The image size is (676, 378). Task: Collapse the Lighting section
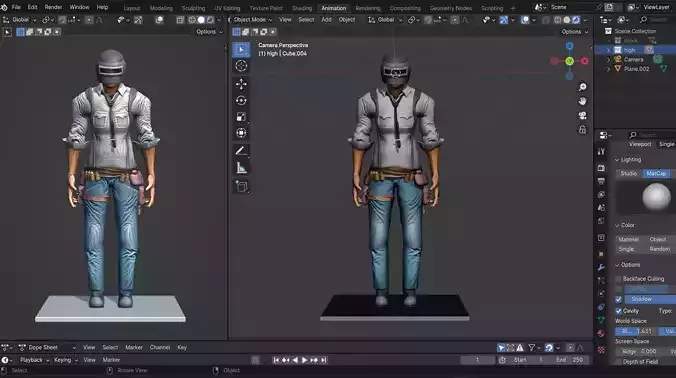(628, 159)
